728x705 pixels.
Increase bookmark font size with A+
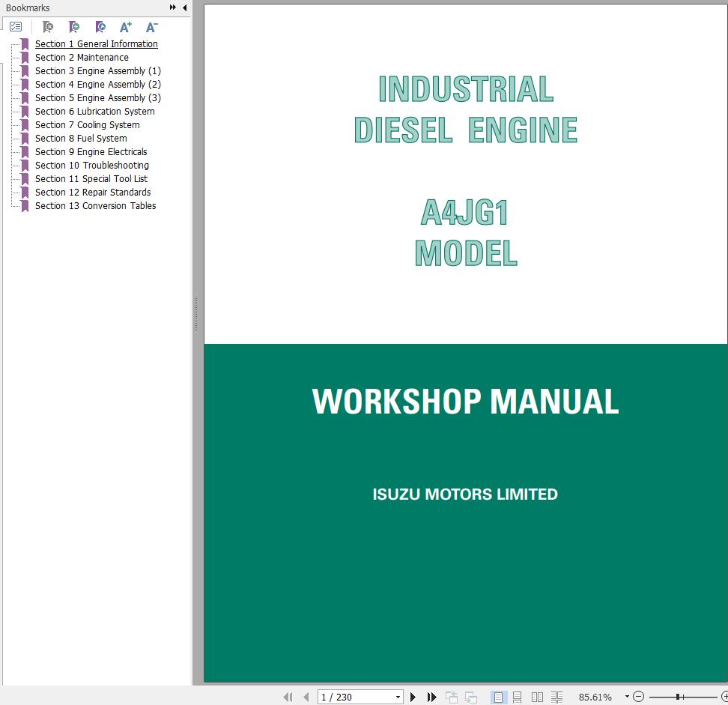[126, 27]
